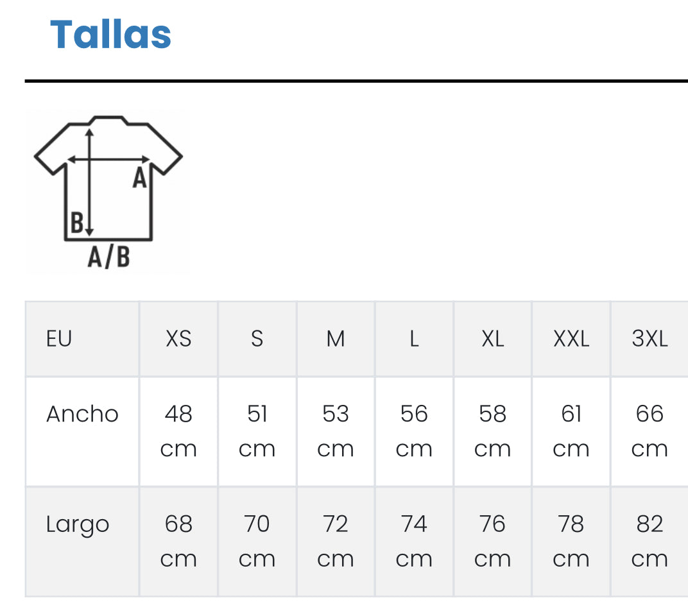Select the 3XL size column header
Viewport: 688px width, 616px height.
[649, 339]
